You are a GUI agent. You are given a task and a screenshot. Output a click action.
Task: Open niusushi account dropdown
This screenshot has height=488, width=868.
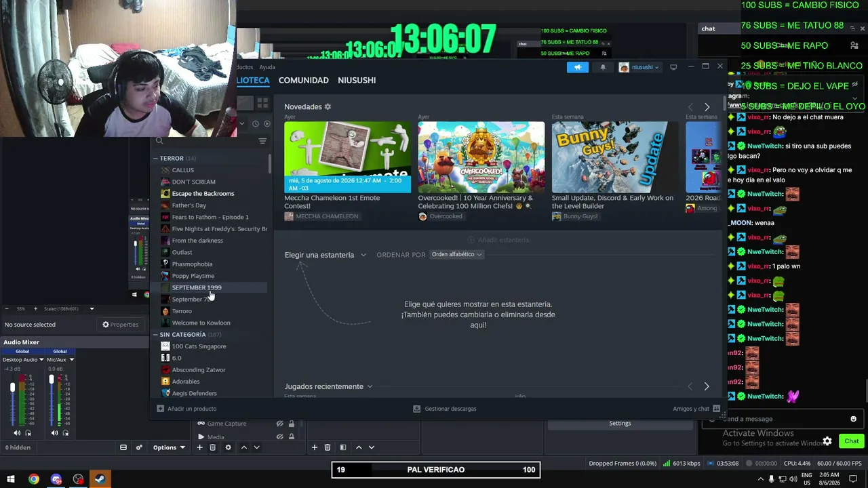[x=639, y=67]
